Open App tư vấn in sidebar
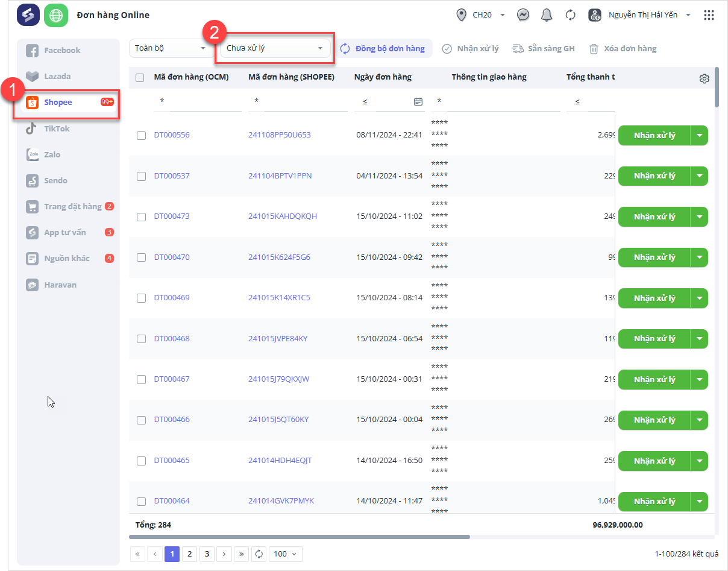This screenshot has width=728, height=571. pyautogui.click(x=69, y=232)
